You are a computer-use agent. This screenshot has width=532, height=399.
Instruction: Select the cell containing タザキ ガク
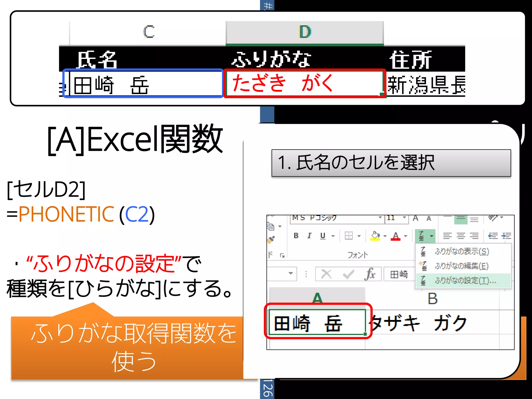432,322
